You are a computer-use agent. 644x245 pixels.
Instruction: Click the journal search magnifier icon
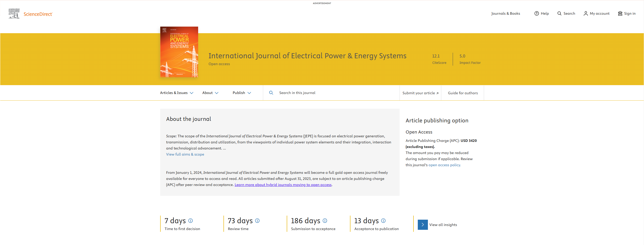271,93
